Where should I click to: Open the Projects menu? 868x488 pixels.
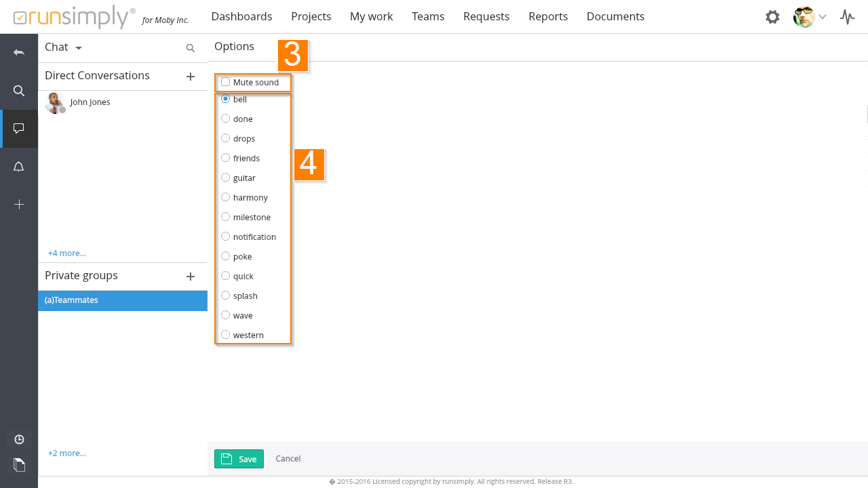311,16
